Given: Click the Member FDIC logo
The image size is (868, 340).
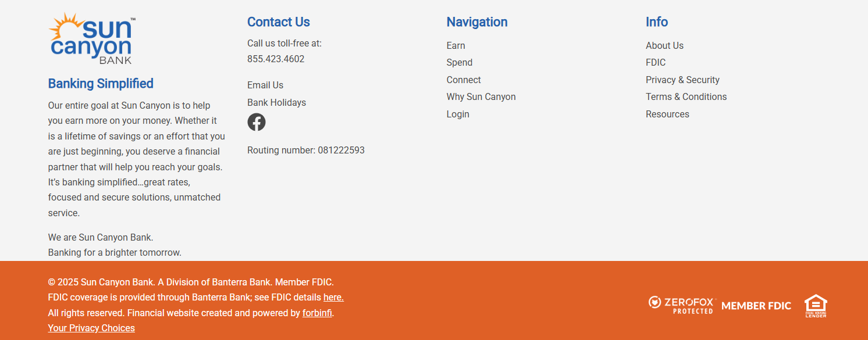Looking at the screenshot, I should coord(756,306).
